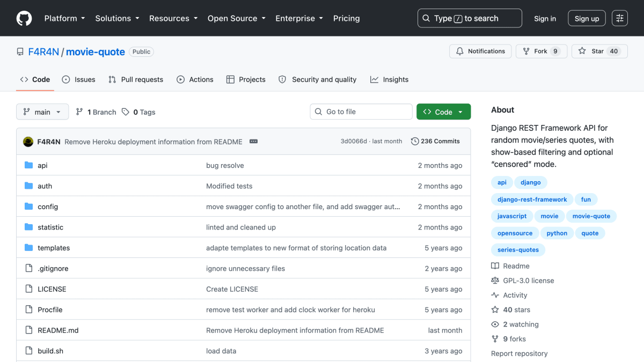This screenshot has width=644, height=362.
Task: Expand the Resources menu
Action: pos(173,18)
